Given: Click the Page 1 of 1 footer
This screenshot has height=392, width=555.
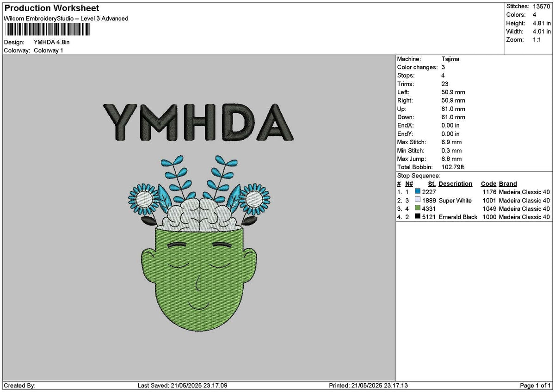Looking at the screenshot, I should 536,386.
